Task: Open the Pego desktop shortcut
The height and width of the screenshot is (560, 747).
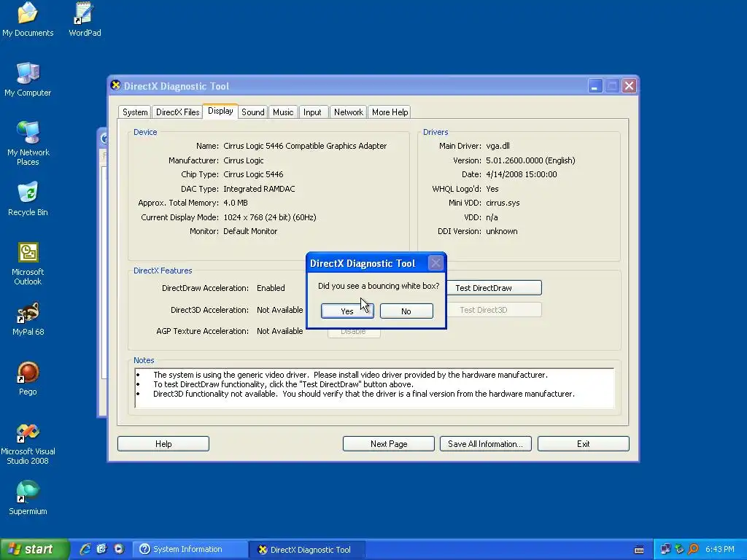Action: [x=28, y=378]
